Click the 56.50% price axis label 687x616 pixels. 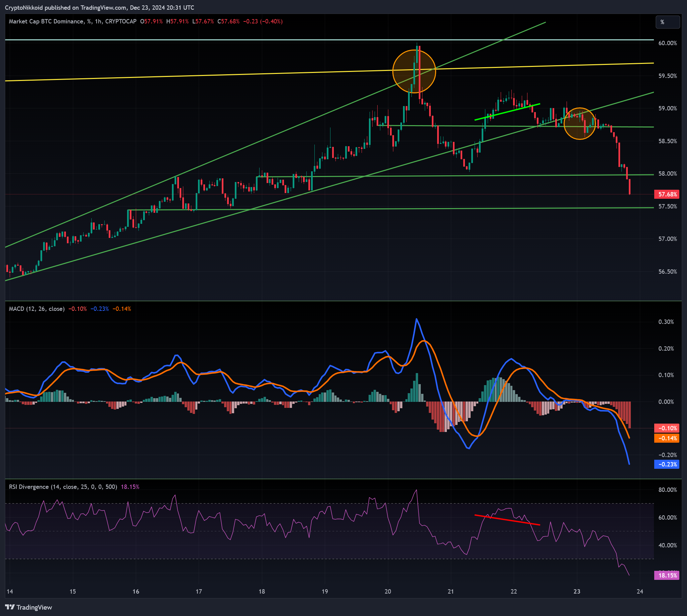coord(667,272)
